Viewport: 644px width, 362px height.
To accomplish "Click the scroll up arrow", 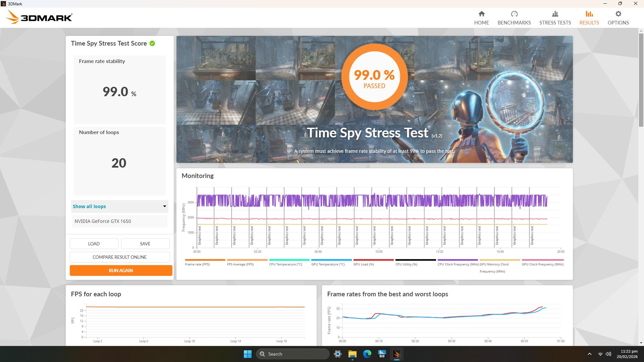I will point(641,31).
